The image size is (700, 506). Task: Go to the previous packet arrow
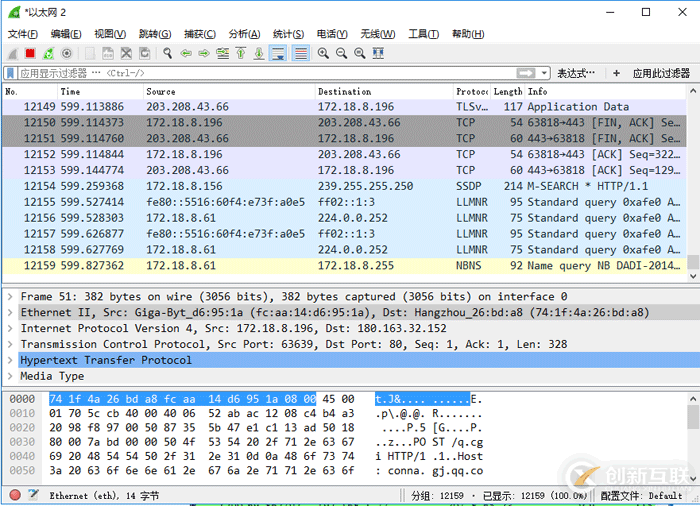click(186, 53)
